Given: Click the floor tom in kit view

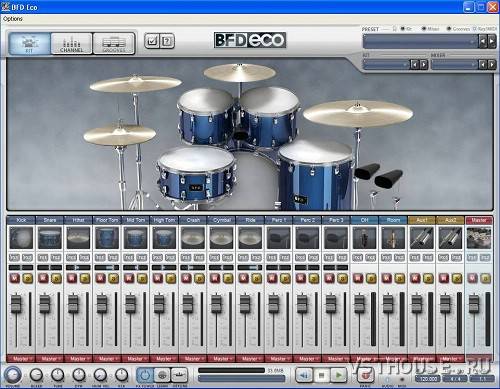Looking at the screenshot, I should pos(315,175).
